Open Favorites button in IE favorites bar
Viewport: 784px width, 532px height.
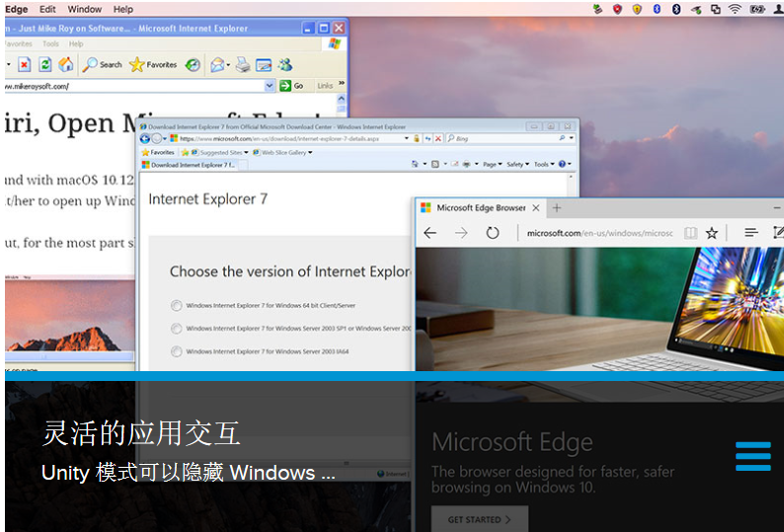(158, 153)
